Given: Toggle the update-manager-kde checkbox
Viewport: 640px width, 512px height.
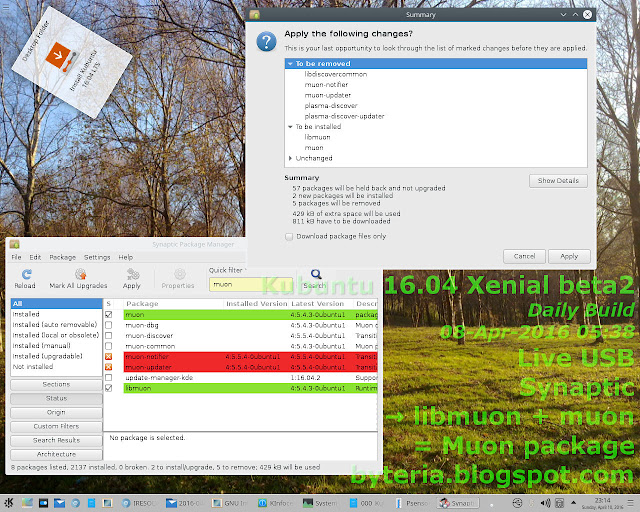Looking at the screenshot, I should tap(109, 378).
